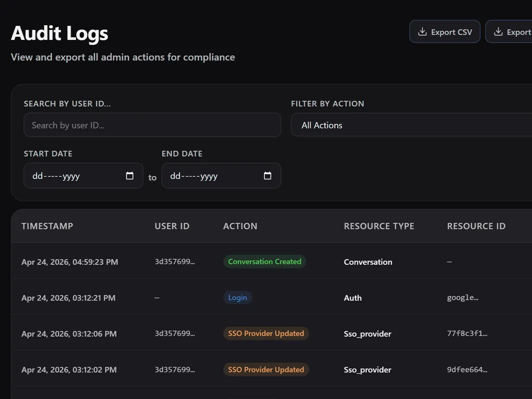
Task: Click SSO Provider Updated badge at 03:12:06 PM
Action: tap(266, 334)
